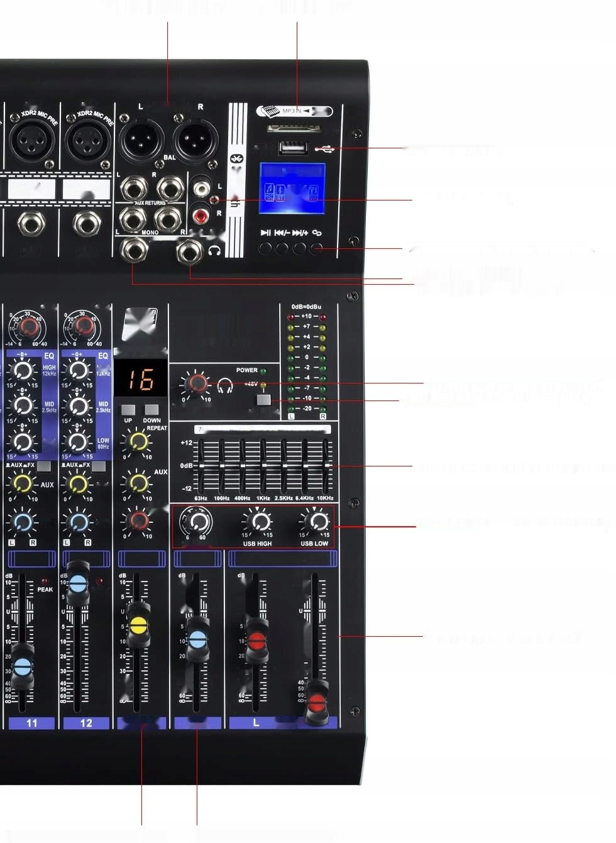Click the red RCA R jack
Screen dimensions: 616x843
[x=201, y=215]
